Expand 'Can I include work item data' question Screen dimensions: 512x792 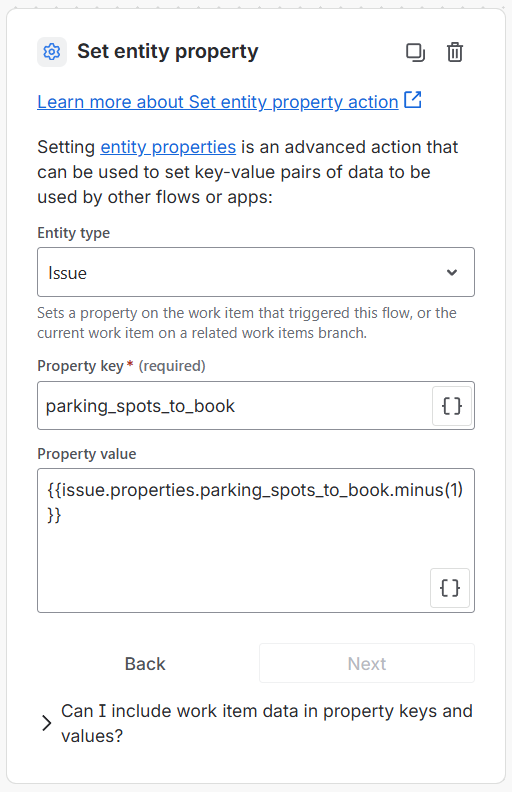(x=255, y=723)
